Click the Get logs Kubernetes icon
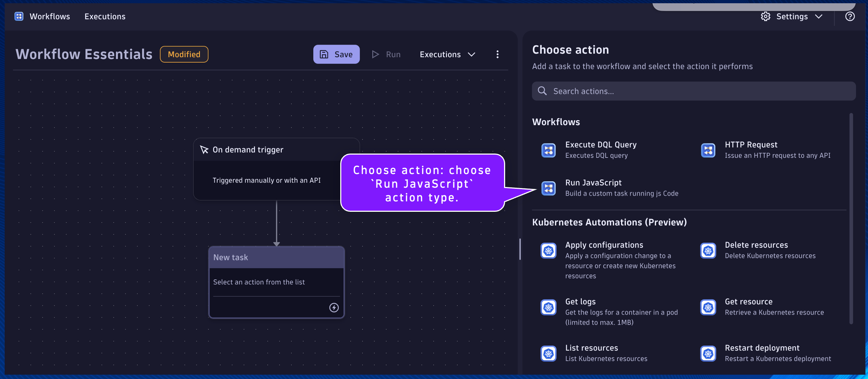868x379 pixels. click(x=549, y=307)
